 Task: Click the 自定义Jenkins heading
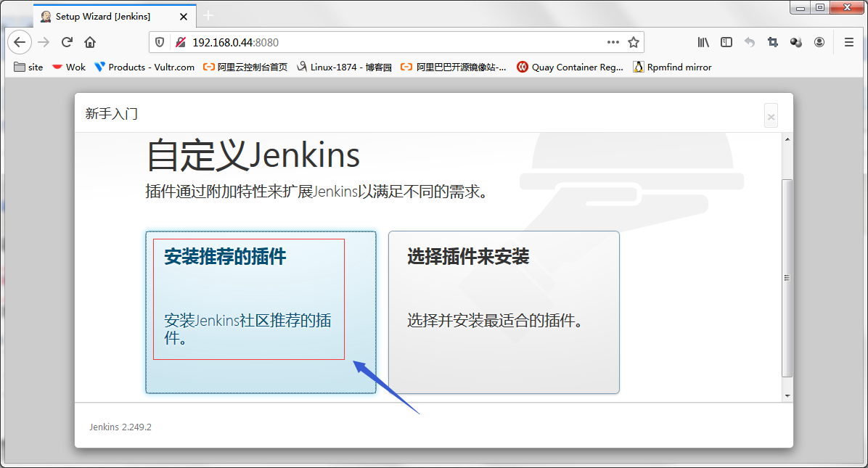253,155
